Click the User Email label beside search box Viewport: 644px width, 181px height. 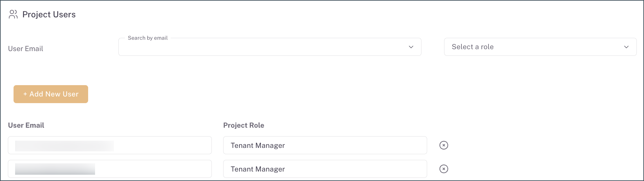click(25, 49)
